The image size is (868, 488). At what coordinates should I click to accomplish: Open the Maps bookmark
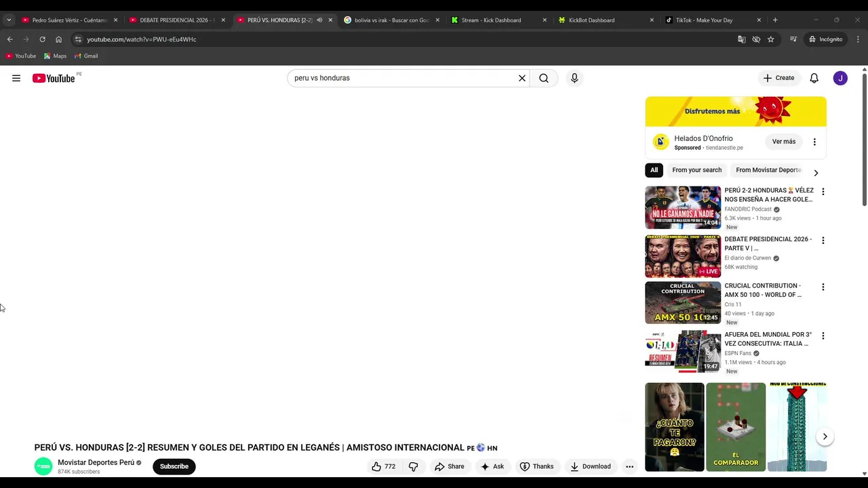coord(55,56)
